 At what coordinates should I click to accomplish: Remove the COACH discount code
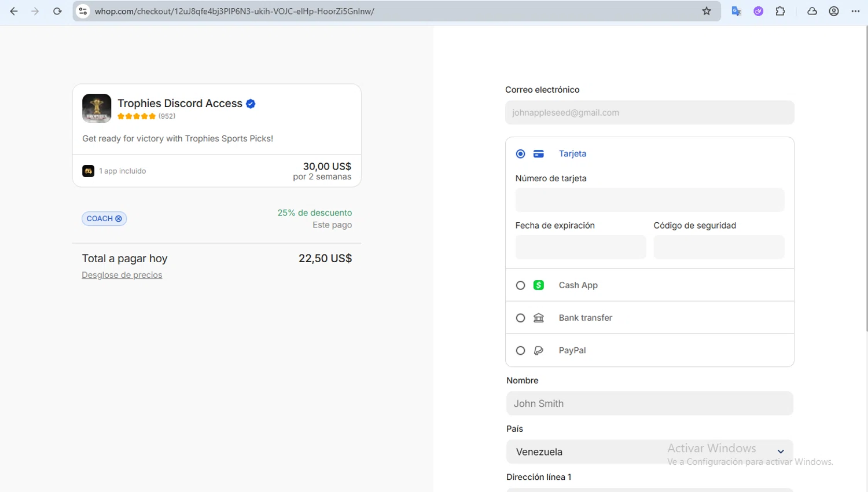pyautogui.click(x=119, y=219)
